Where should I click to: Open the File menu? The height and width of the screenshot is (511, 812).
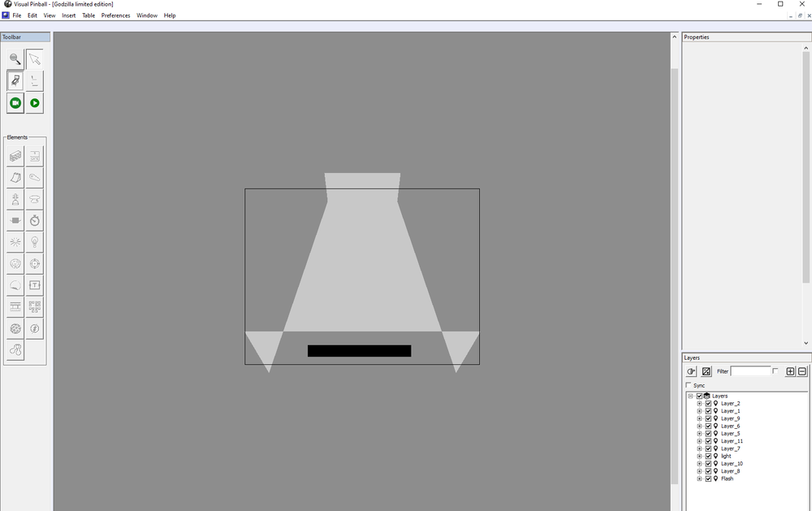[x=16, y=15]
